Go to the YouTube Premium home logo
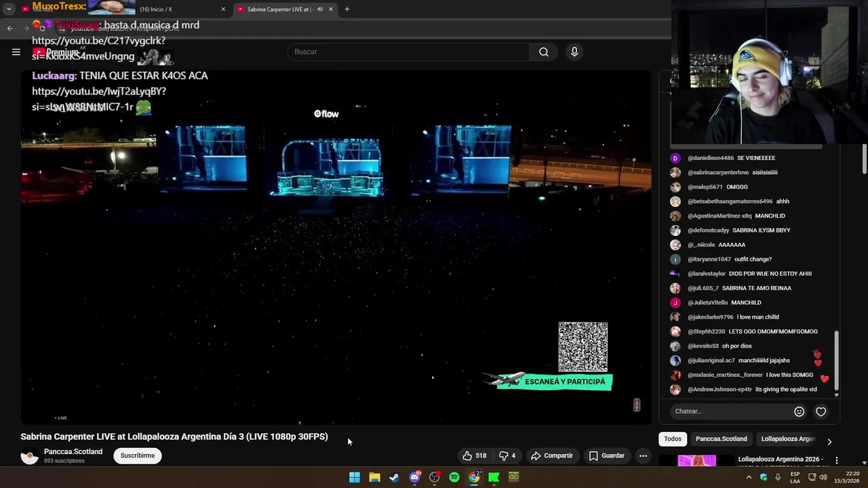 click(56, 52)
